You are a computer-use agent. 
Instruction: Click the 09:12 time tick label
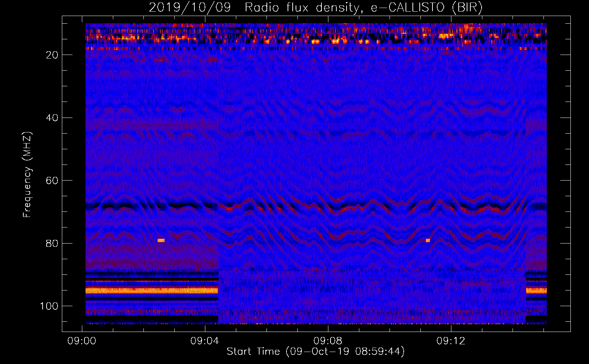[451, 341]
